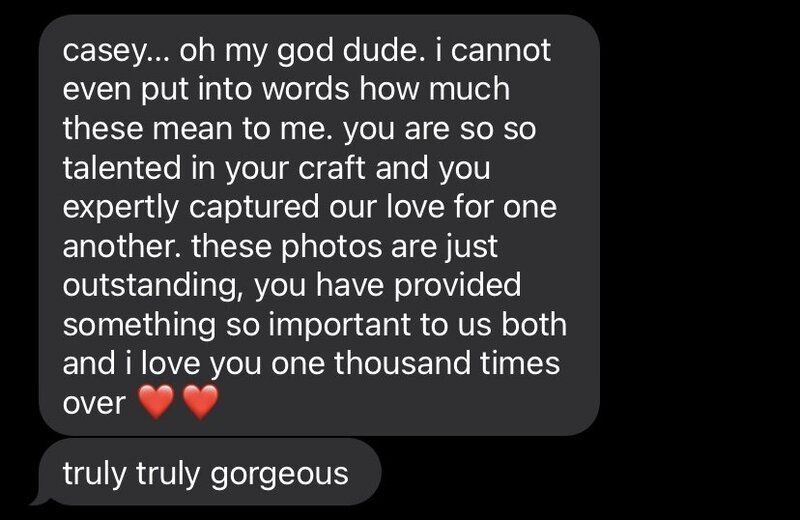Select the word "provided" in the message
This screenshot has height=520, width=800.
point(457,286)
